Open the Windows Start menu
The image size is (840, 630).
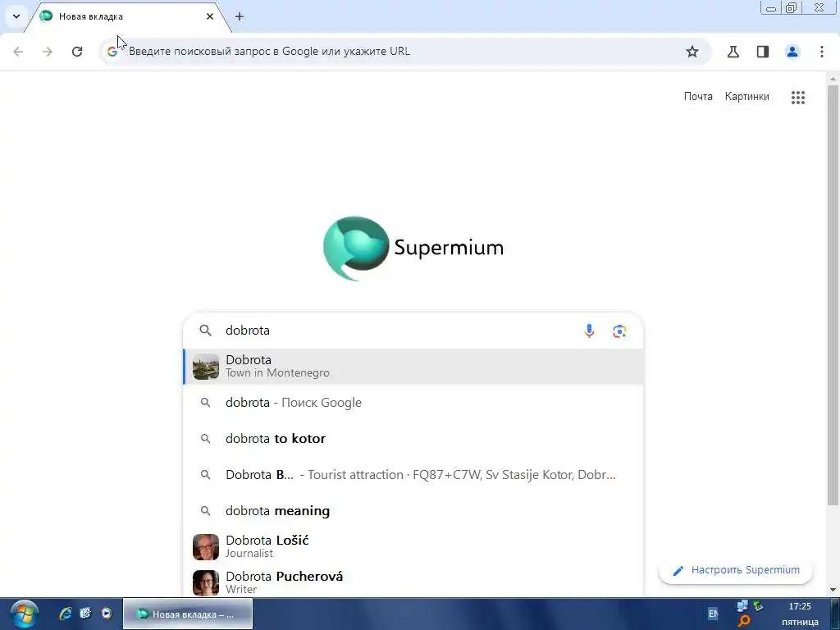[24, 614]
